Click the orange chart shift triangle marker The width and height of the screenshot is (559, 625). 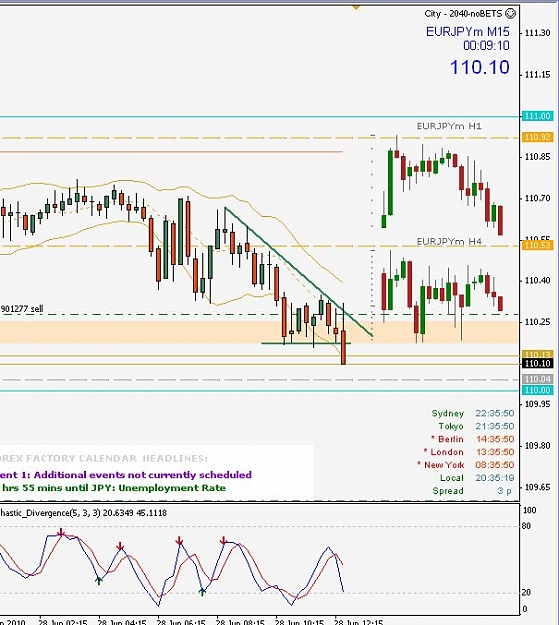(356, 8)
